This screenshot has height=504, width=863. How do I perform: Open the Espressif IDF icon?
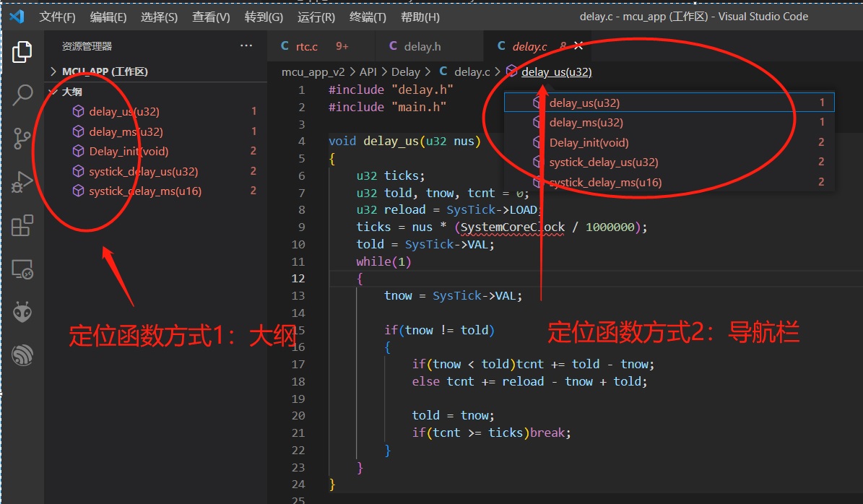point(22,355)
